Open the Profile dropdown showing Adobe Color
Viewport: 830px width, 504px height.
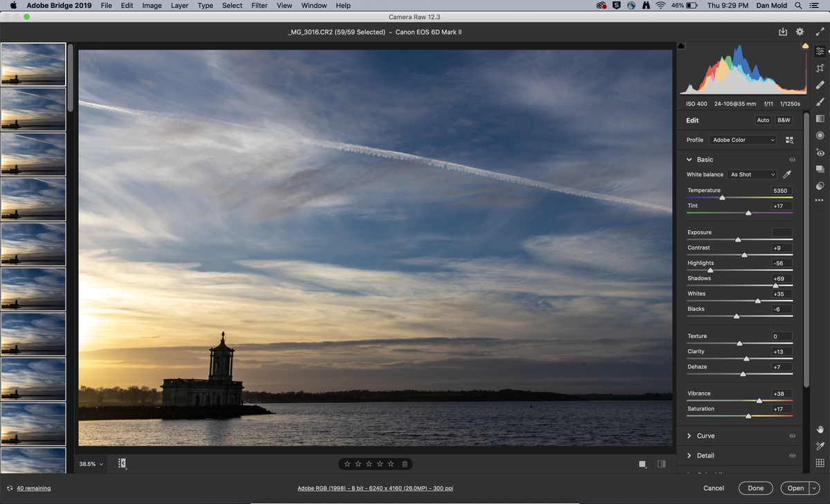[742, 140]
